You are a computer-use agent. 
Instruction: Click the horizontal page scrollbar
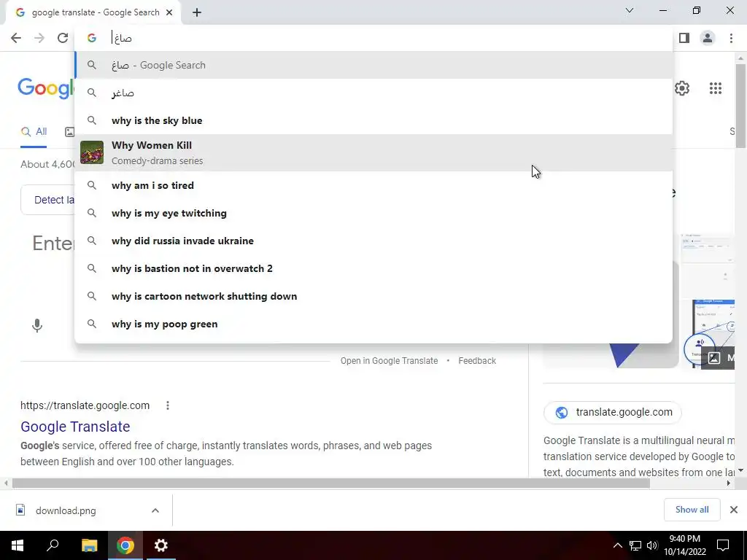[x=331, y=483]
